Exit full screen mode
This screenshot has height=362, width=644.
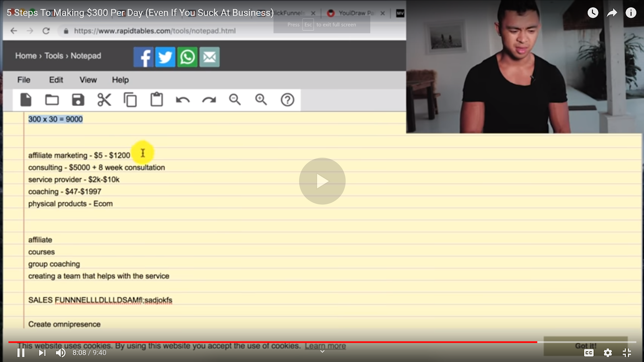tap(627, 353)
